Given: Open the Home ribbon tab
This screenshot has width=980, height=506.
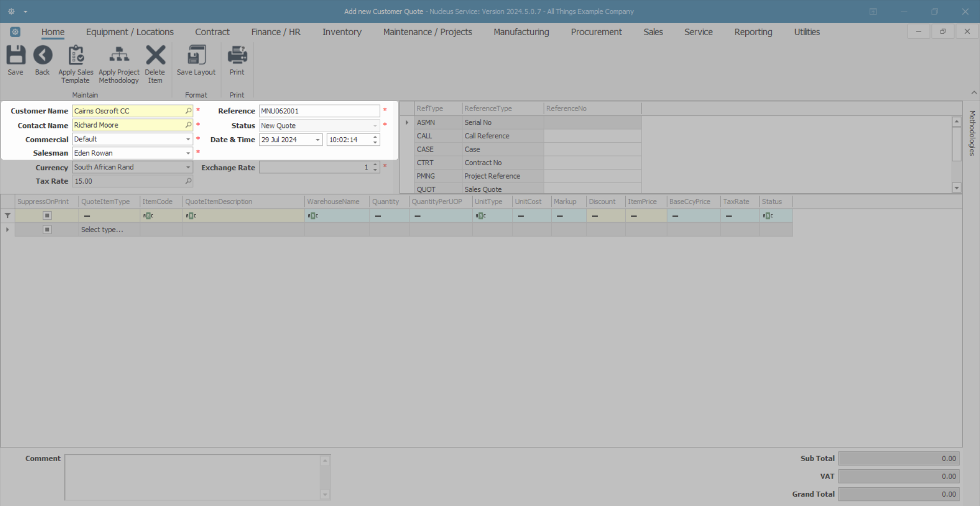Looking at the screenshot, I should click(x=53, y=32).
